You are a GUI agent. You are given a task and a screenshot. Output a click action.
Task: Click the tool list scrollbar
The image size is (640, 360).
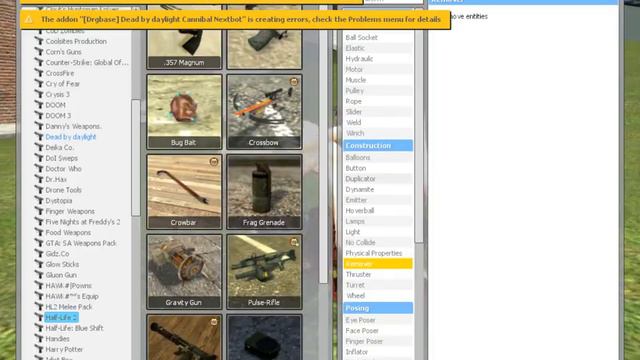(x=419, y=137)
